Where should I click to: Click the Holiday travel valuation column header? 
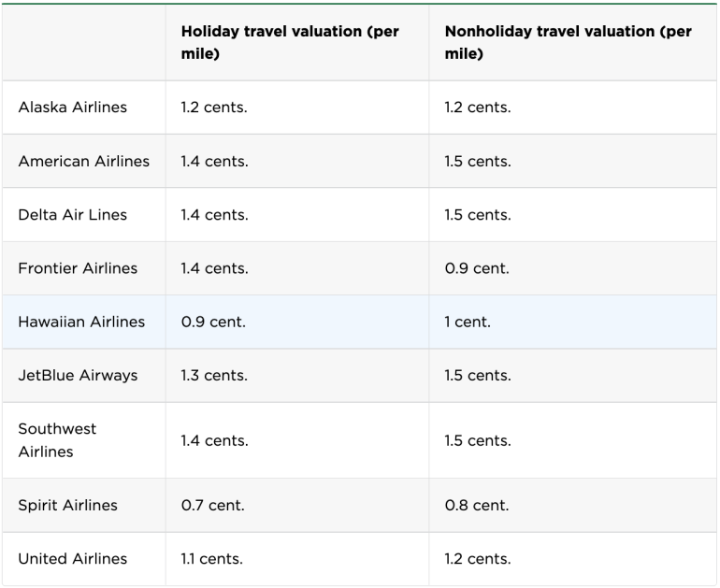click(x=290, y=42)
